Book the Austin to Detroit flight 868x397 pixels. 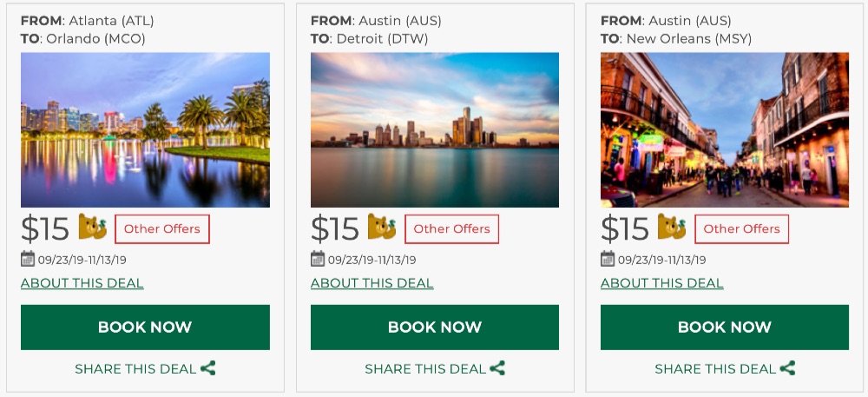tap(435, 328)
